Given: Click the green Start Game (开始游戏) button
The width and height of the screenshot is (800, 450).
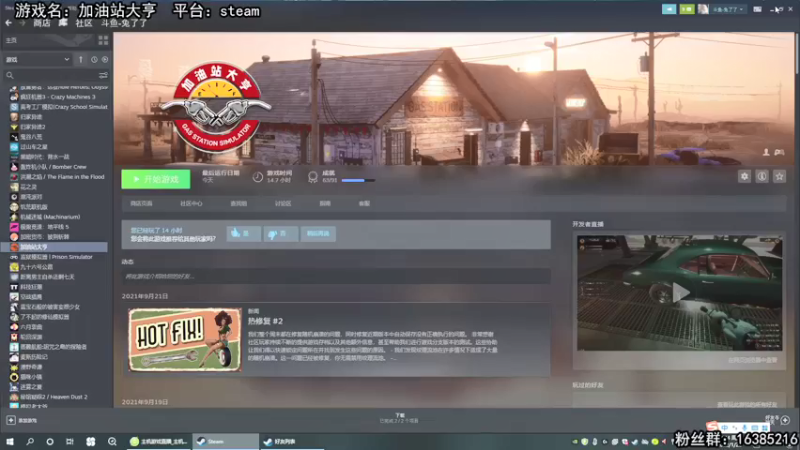Looking at the screenshot, I should (156, 179).
